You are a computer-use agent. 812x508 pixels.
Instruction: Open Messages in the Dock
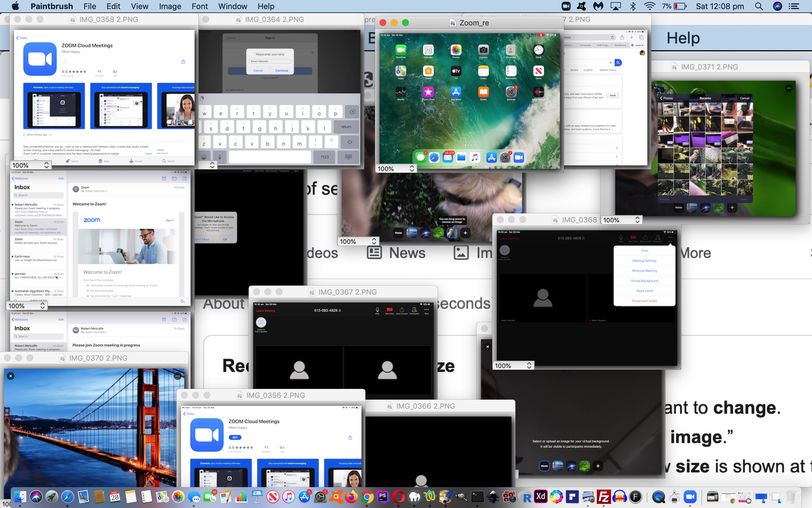194,497
